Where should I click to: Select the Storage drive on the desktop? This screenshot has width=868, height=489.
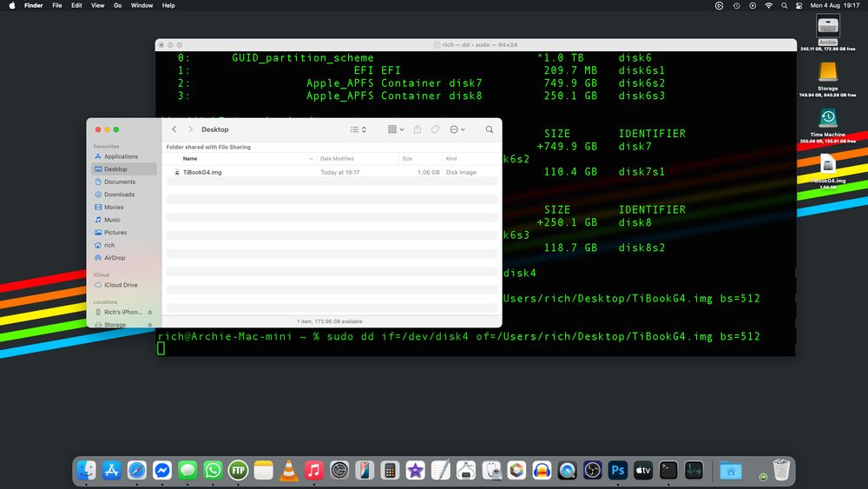point(827,72)
